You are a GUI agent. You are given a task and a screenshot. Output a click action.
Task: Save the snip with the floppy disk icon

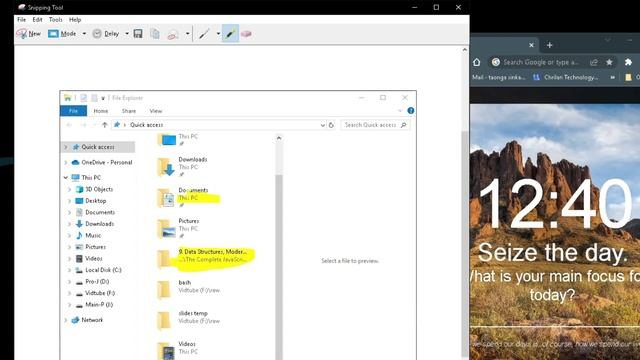click(x=138, y=34)
